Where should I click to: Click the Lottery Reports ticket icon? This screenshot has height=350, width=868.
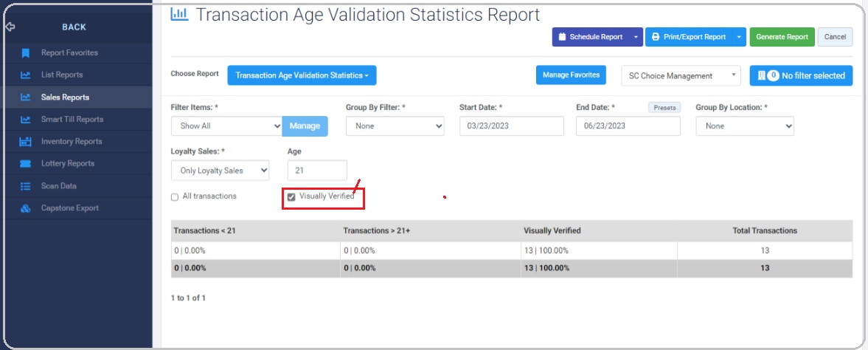click(25, 164)
